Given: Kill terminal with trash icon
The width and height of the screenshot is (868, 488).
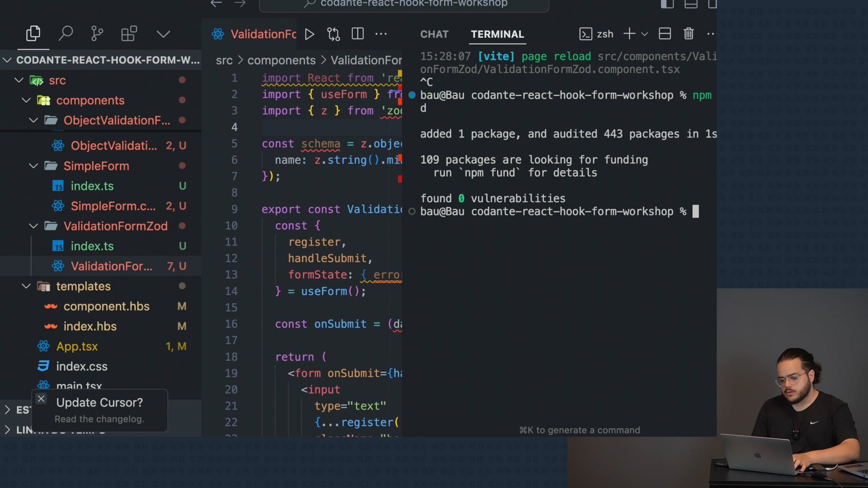Looking at the screenshot, I should (x=689, y=34).
